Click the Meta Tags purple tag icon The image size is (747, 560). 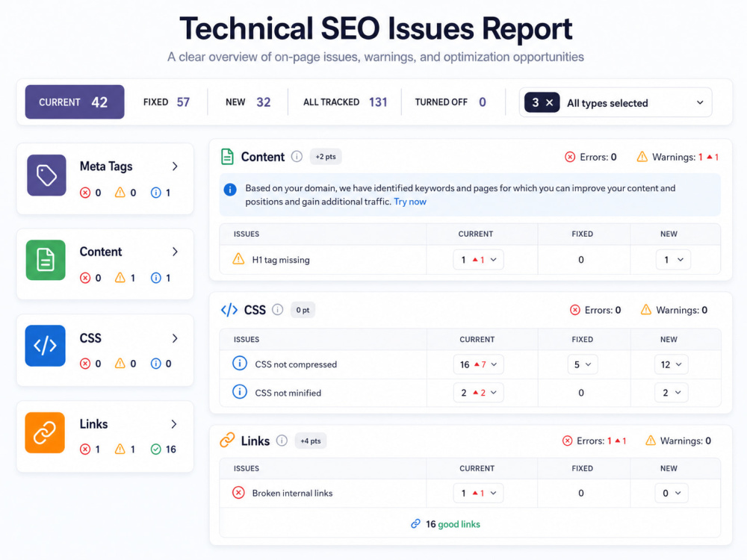click(x=46, y=175)
